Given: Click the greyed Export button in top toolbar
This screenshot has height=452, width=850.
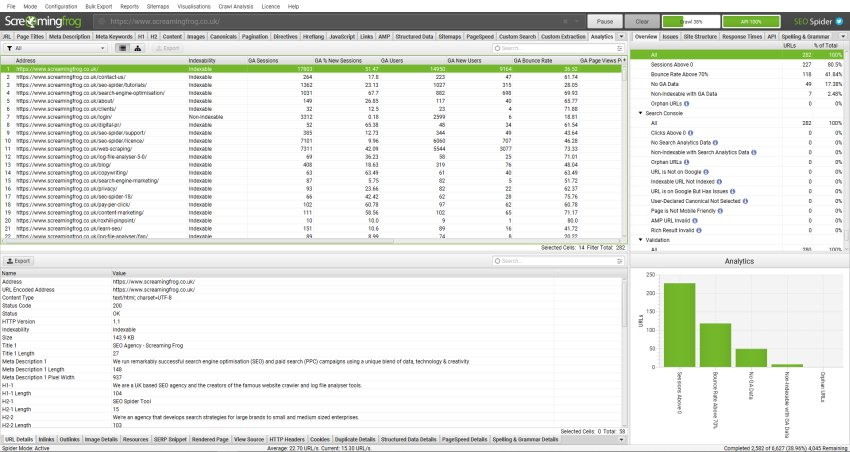Looking at the screenshot, I should tap(168, 48).
